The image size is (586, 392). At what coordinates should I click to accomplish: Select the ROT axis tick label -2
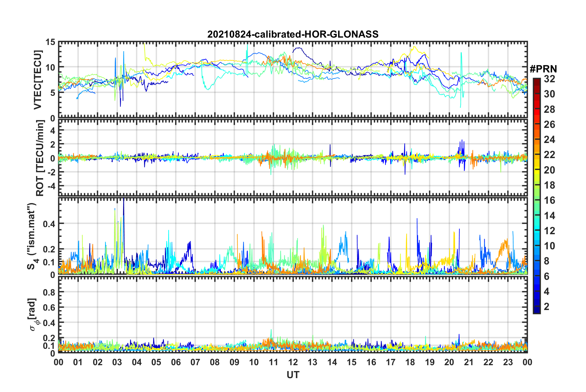52,172
